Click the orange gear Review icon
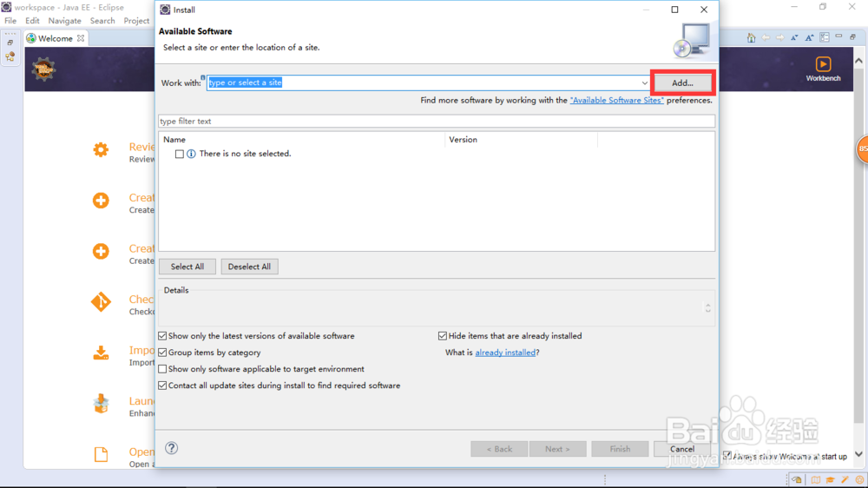This screenshot has width=868, height=488. click(101, 149)
